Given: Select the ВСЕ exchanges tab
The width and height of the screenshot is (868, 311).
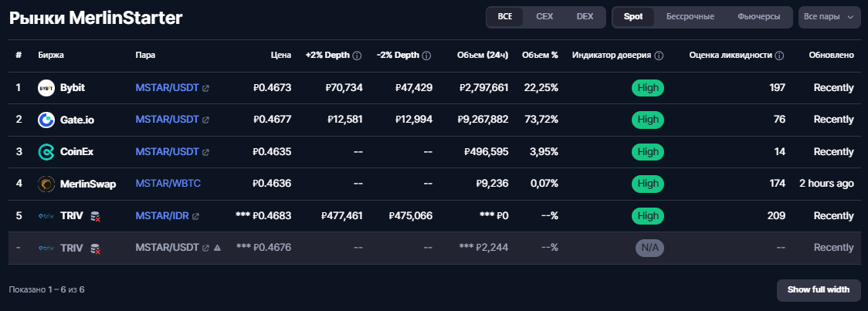Looking at the screenshot, I should click(x=505, y=17).
